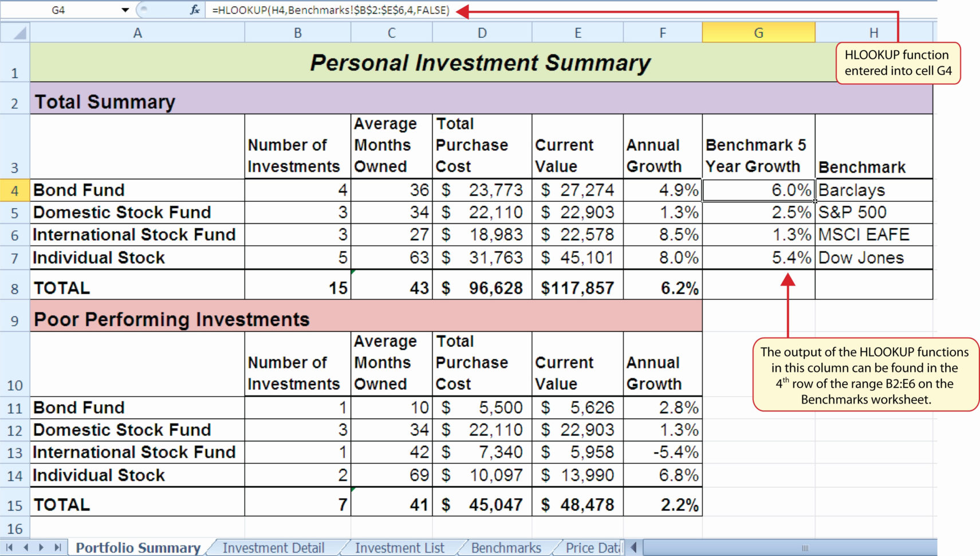Jump to last sheet with navigation arrow
This screenshot has height=556, width=980.
pos(57,547)
